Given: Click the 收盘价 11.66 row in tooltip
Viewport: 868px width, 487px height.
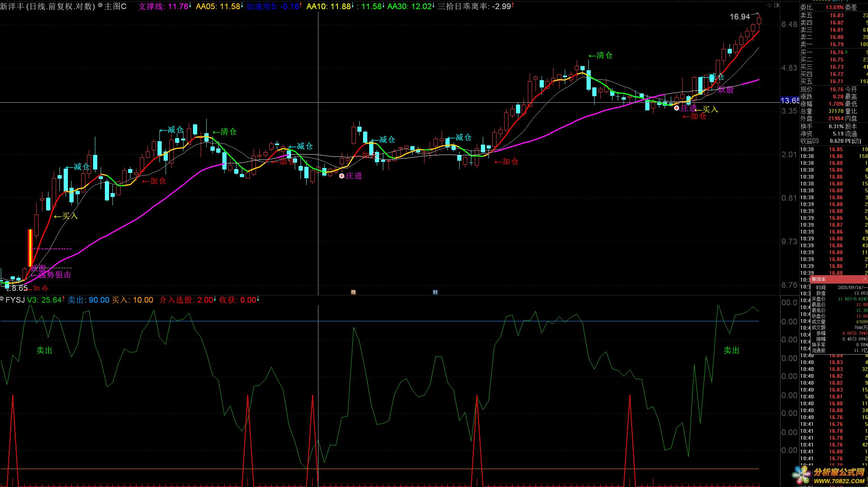Looking at the screenshot, I should point(839,316).
